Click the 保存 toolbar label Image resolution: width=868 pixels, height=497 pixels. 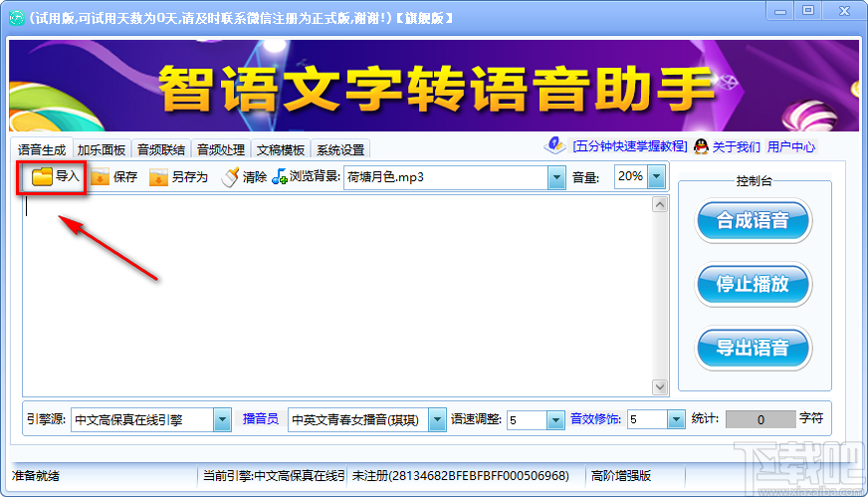tap(125, 177)
